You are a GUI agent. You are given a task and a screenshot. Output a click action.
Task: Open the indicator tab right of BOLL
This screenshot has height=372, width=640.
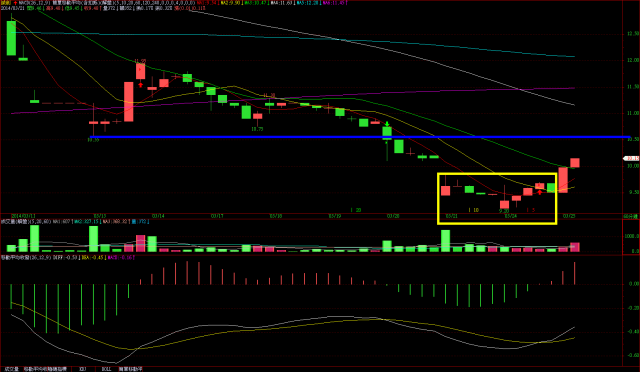pyautogui.click(x=131, y=369)
